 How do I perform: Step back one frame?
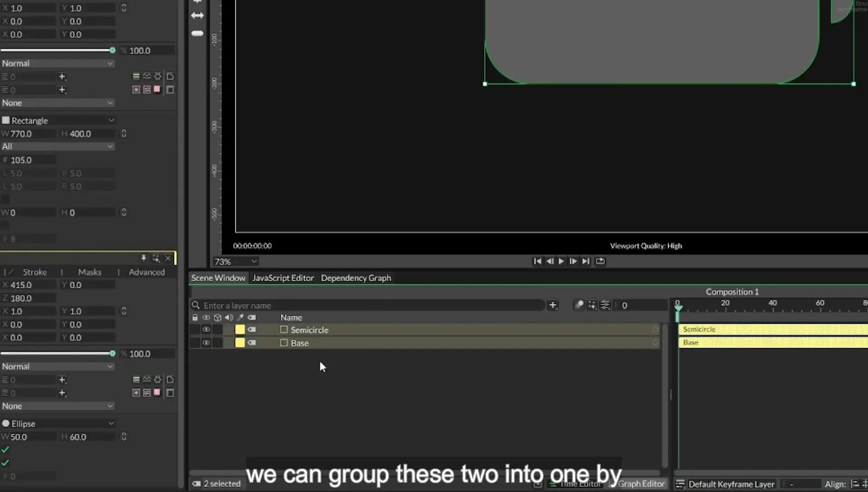550,261
